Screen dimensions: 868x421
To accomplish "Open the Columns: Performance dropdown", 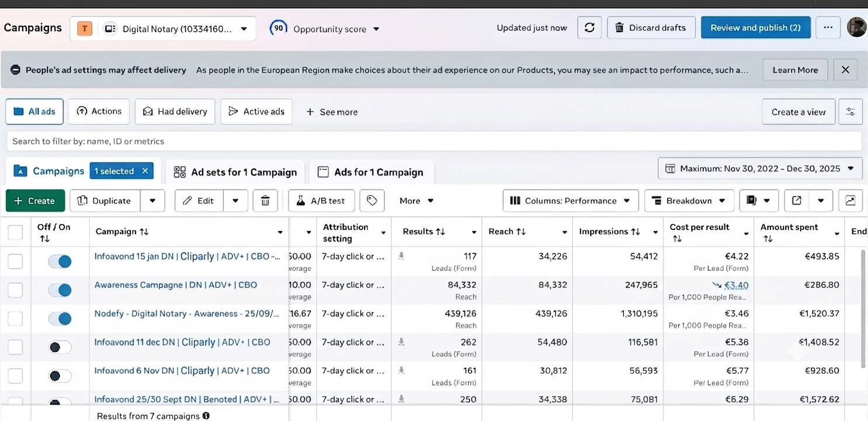I will click(571, 201).
